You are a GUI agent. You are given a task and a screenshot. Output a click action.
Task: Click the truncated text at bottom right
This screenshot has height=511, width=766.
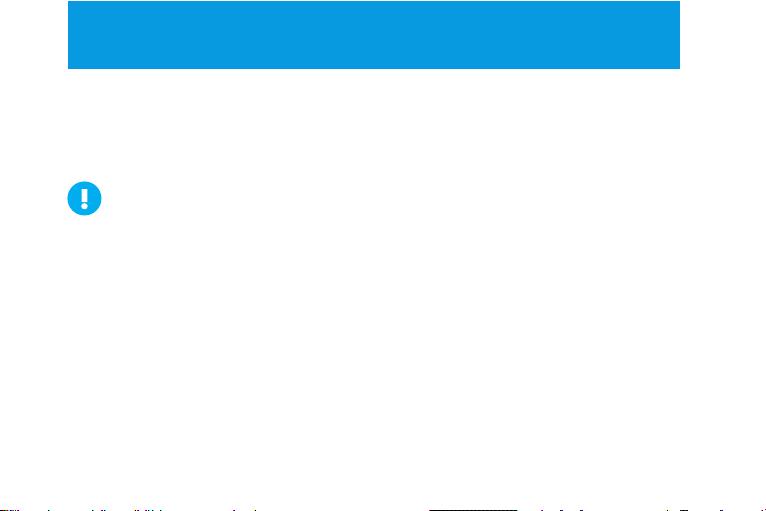point(651,510)
